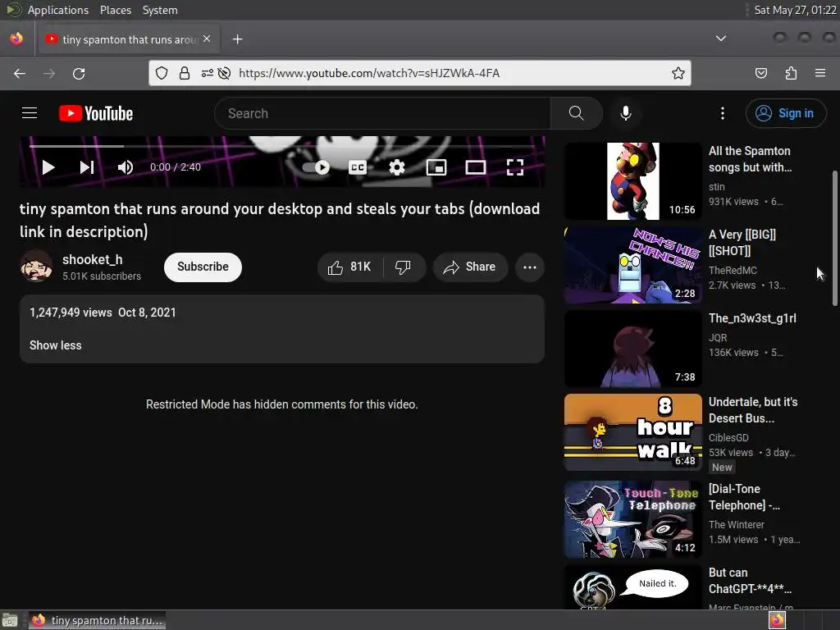The height and width of the screenshot is (630, 840).
Task: Click blocked autoplay icon in address bar
Action: [x=225, y=73]
